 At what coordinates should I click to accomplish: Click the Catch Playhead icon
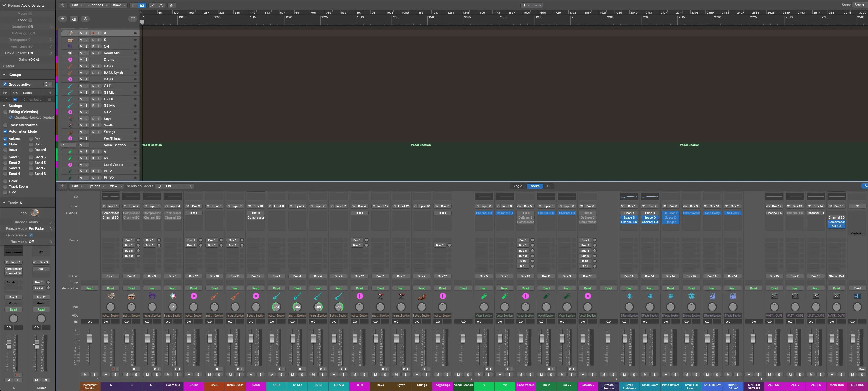coord(172,5)
